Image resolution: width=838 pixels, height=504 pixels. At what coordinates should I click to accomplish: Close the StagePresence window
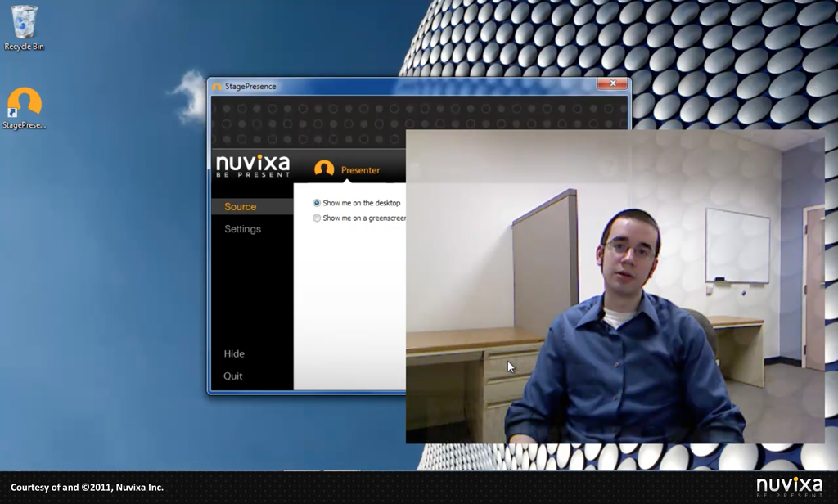pyautogui.click(x=612, y=84)
